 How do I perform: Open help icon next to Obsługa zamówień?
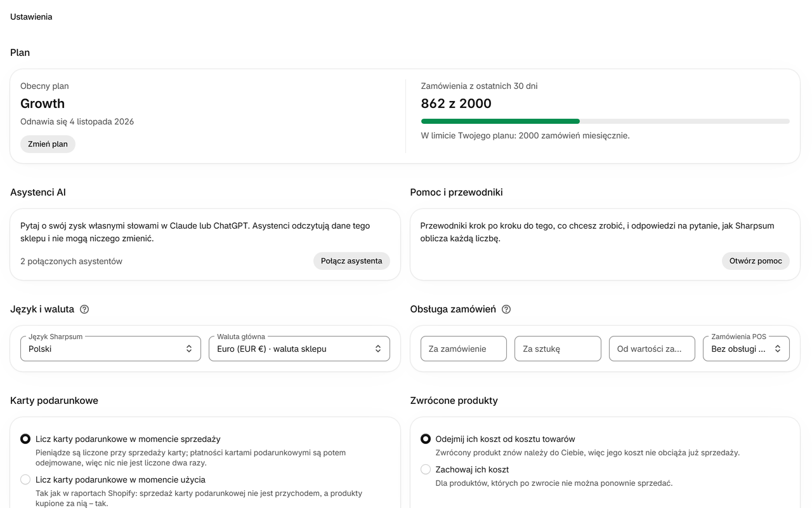(x=506, y=309)
